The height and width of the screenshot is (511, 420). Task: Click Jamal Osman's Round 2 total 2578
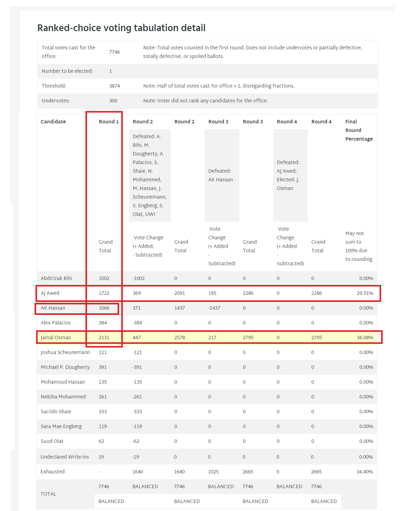(180, 337)
